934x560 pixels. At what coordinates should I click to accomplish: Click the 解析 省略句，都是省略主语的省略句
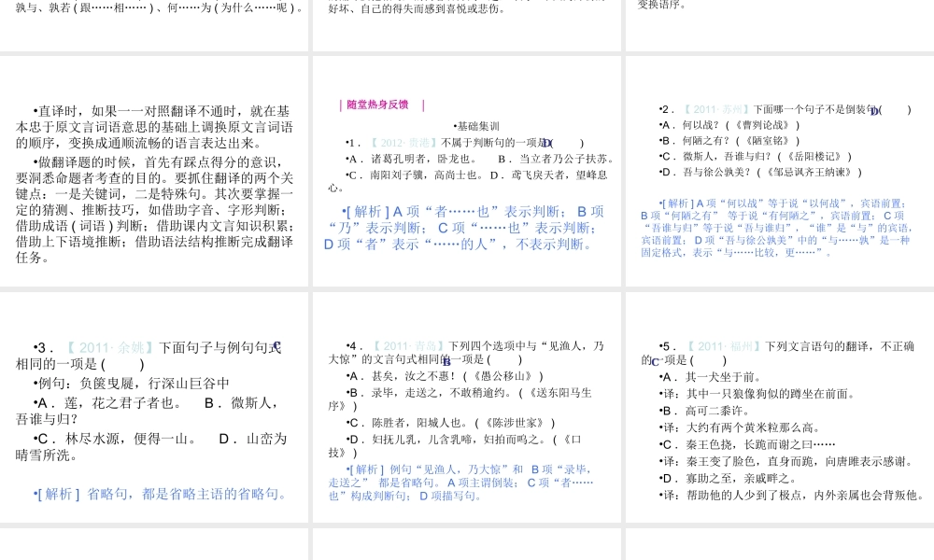pos(161,494)
